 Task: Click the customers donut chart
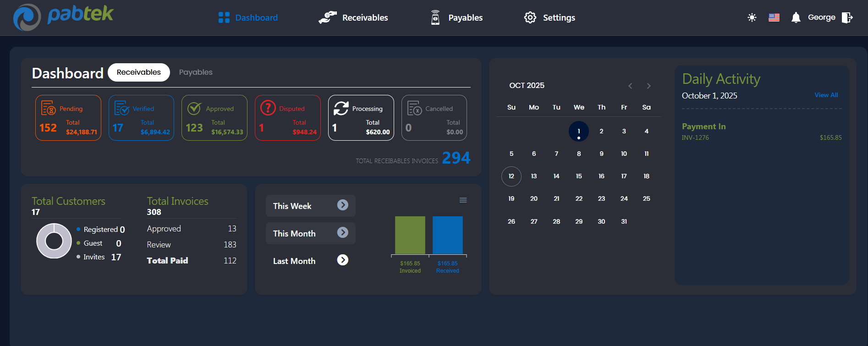pyautogui.click(x=54, y=241)
